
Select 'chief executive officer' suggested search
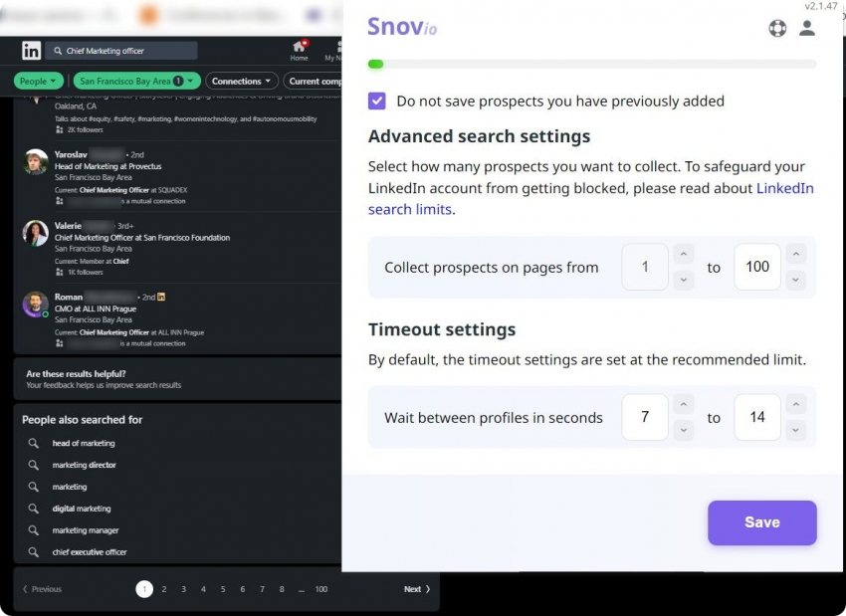point(90,551)
